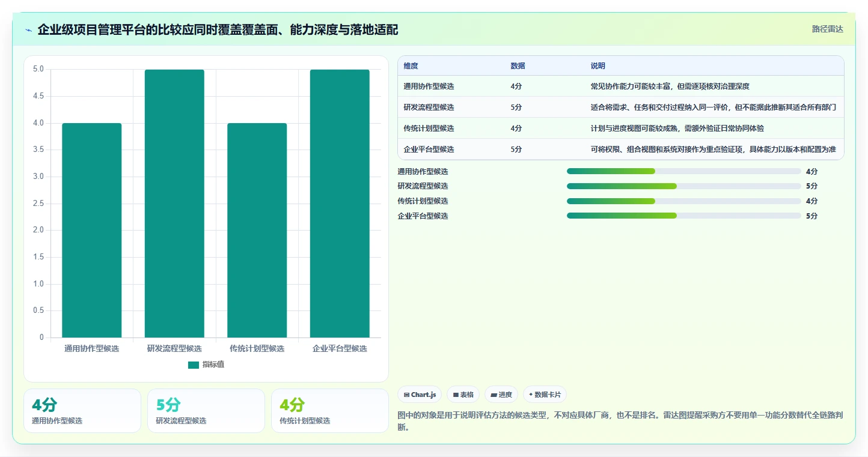
Task: Open the 进度 chip
Action: (x=501, y=395)
